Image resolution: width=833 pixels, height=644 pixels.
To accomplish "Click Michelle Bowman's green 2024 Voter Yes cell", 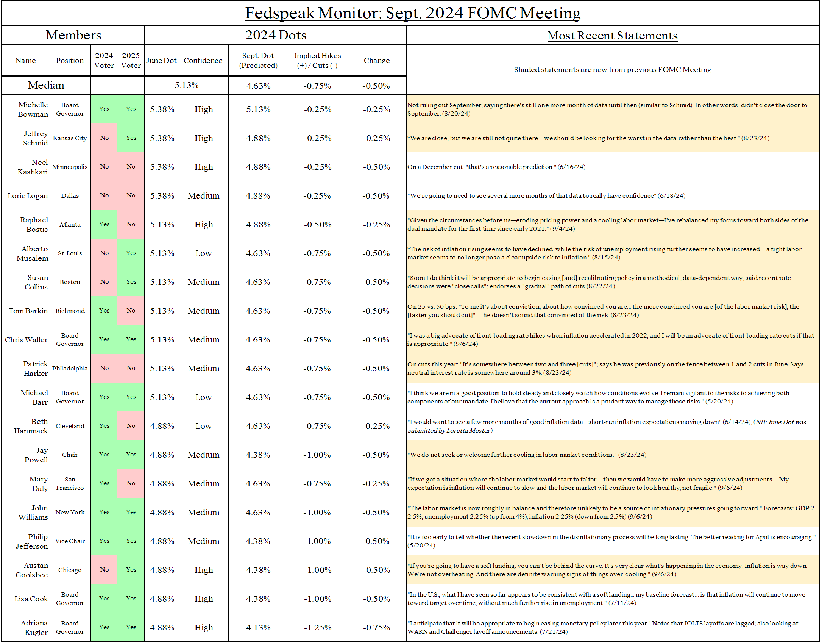I will tap(104, 109).
